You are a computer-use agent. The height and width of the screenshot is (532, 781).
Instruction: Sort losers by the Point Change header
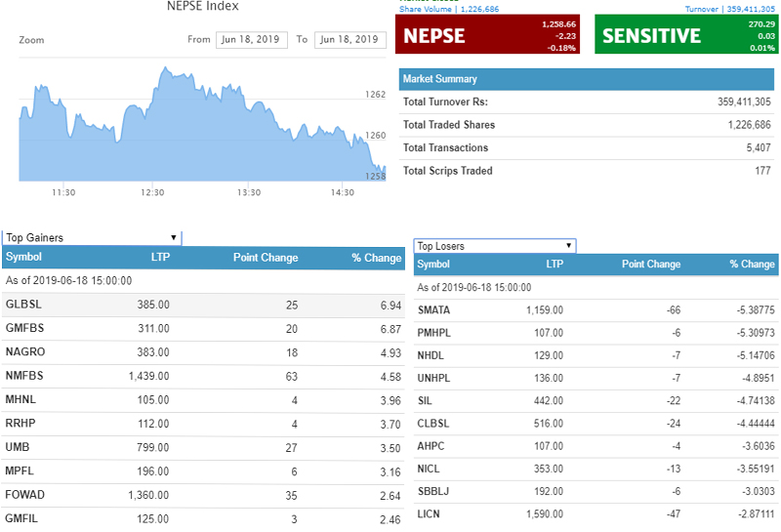point(651,264)
